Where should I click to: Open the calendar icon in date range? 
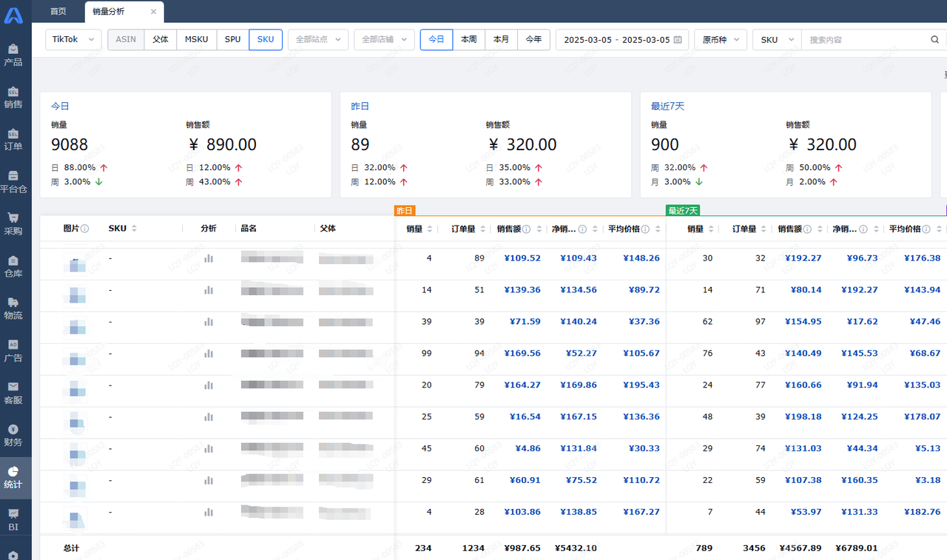(678, 40)
